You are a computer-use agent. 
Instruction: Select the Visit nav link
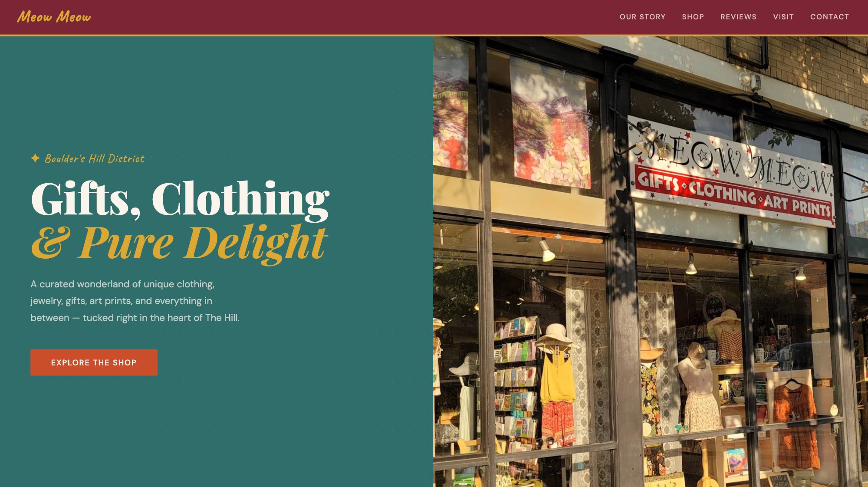[x=783, y=17]
